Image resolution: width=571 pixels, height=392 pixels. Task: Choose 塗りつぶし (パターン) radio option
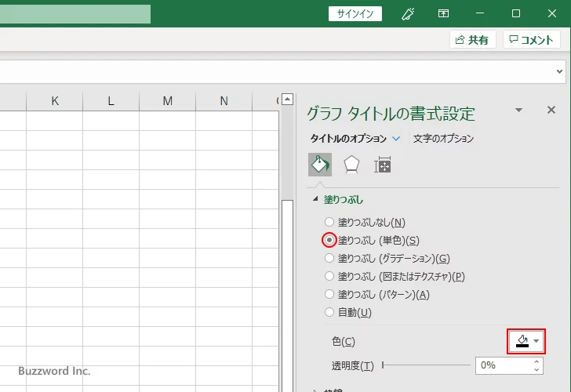tap(330, 294)
